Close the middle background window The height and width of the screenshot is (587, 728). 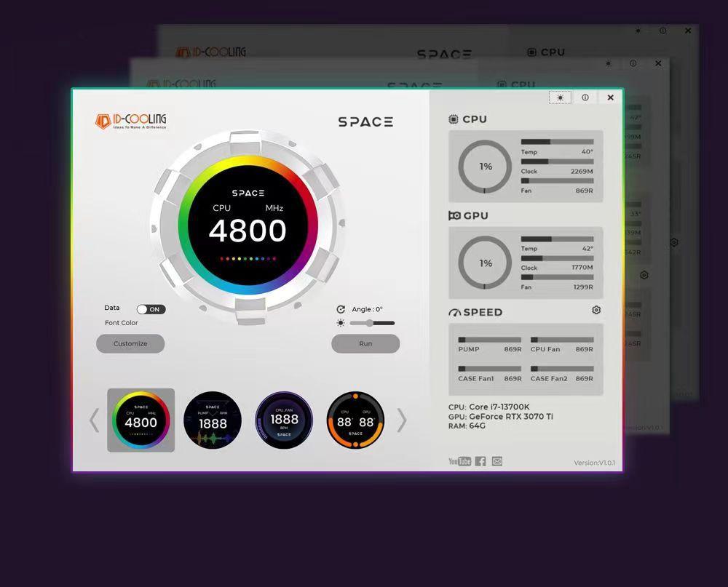click(x=658, y=63)
